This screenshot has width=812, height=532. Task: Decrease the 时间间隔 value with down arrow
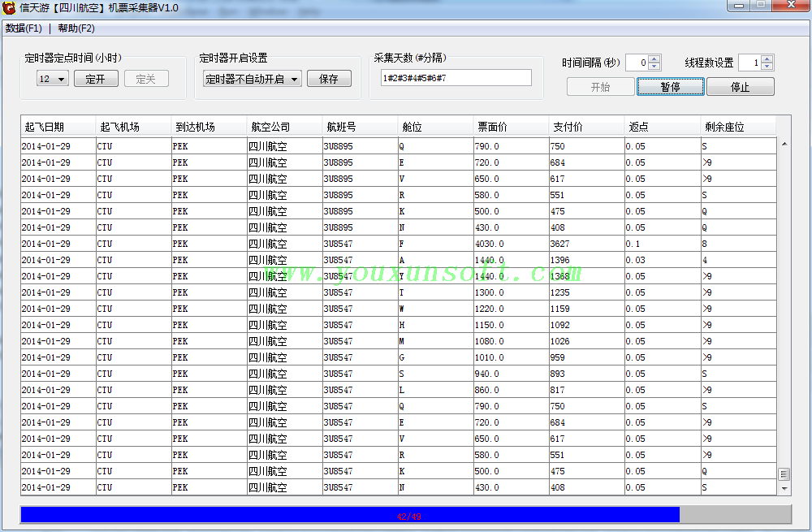654,67
